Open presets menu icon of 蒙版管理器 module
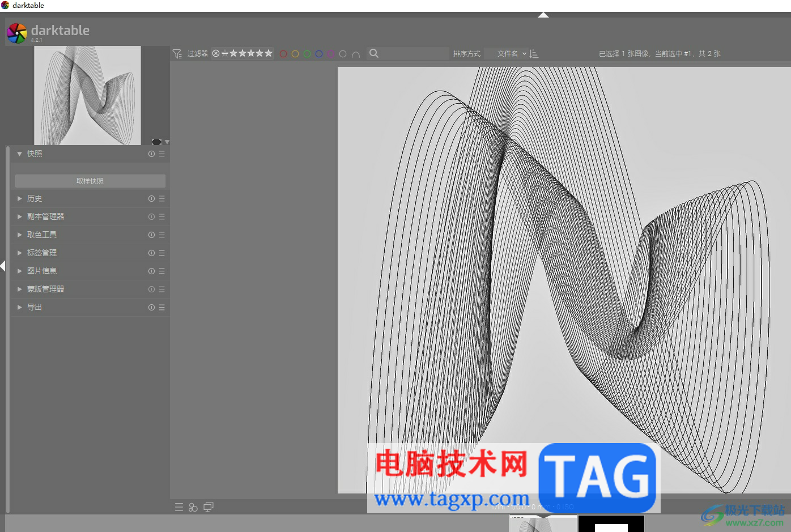This screenshot has width=791, height=532. [161, 289]
